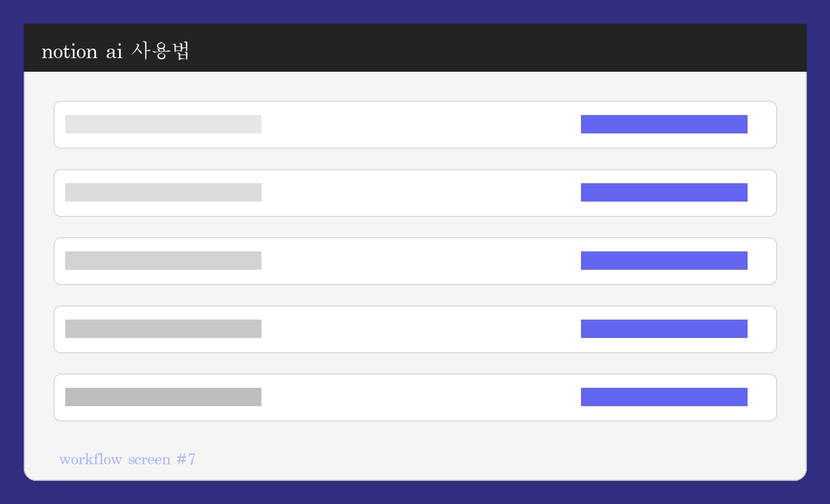Open the "workflow screen #7" footer link

pos(127,460)
